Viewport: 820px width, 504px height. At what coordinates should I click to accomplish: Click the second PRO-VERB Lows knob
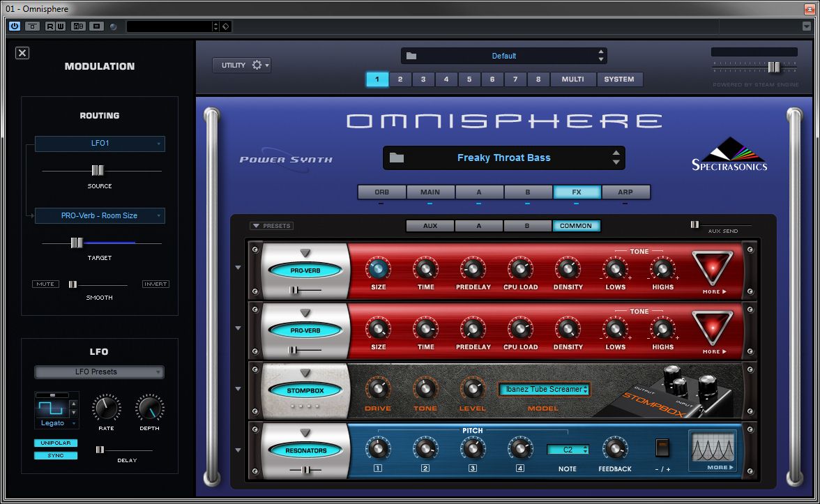615,329
